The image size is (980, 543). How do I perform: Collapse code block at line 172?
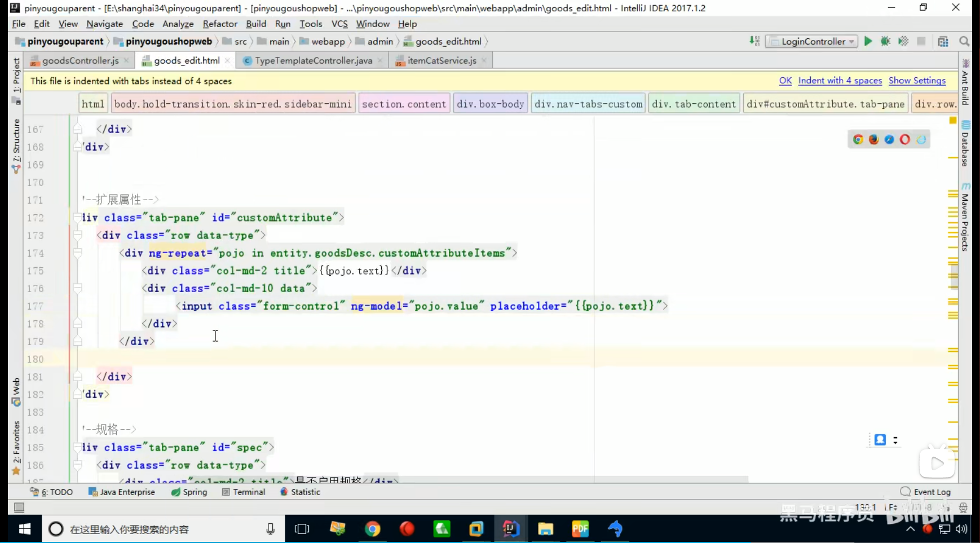click(x=78, y=218)
